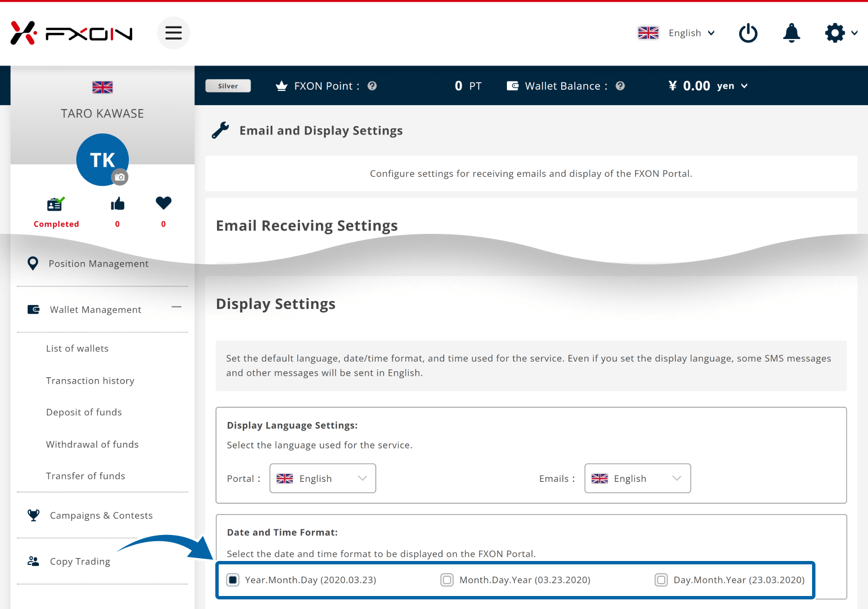Open the English language dropdown in header

point(692,33)
